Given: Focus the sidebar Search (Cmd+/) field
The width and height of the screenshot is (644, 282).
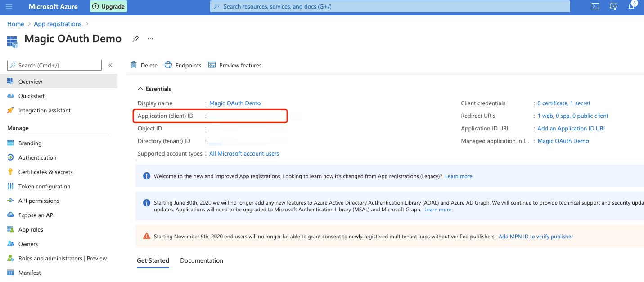Looking at the screenshot, I should coord(54,65).
